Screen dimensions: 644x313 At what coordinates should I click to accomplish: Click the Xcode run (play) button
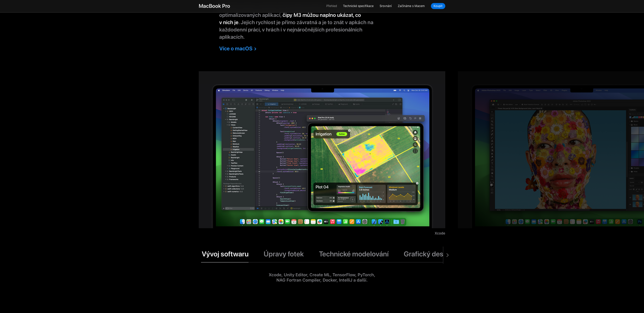[x=252, y=100]
